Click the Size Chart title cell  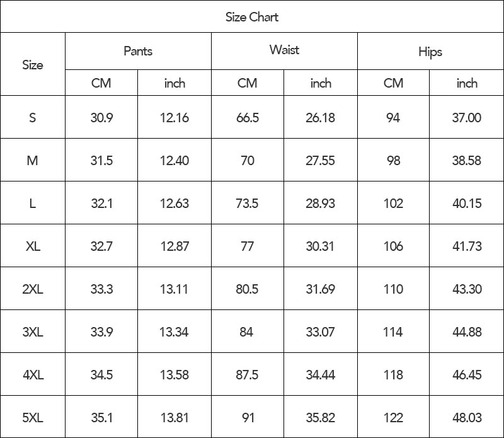click(252, 17)
